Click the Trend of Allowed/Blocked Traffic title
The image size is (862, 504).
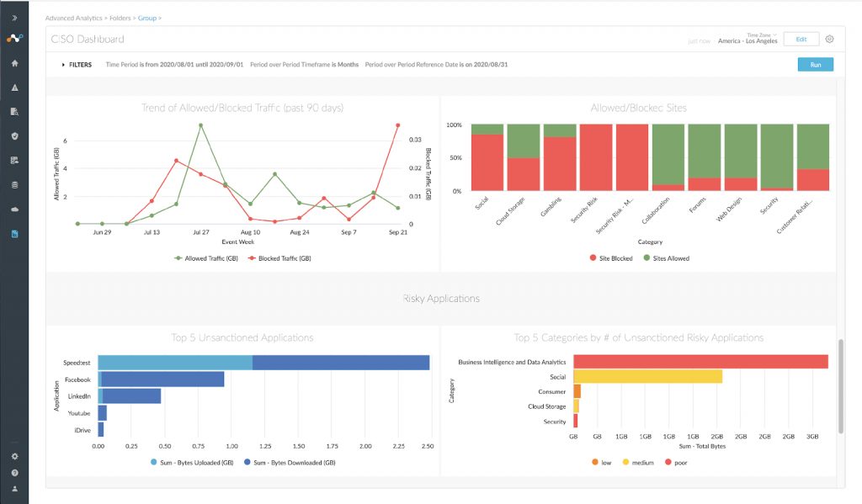tap(242, 108)
